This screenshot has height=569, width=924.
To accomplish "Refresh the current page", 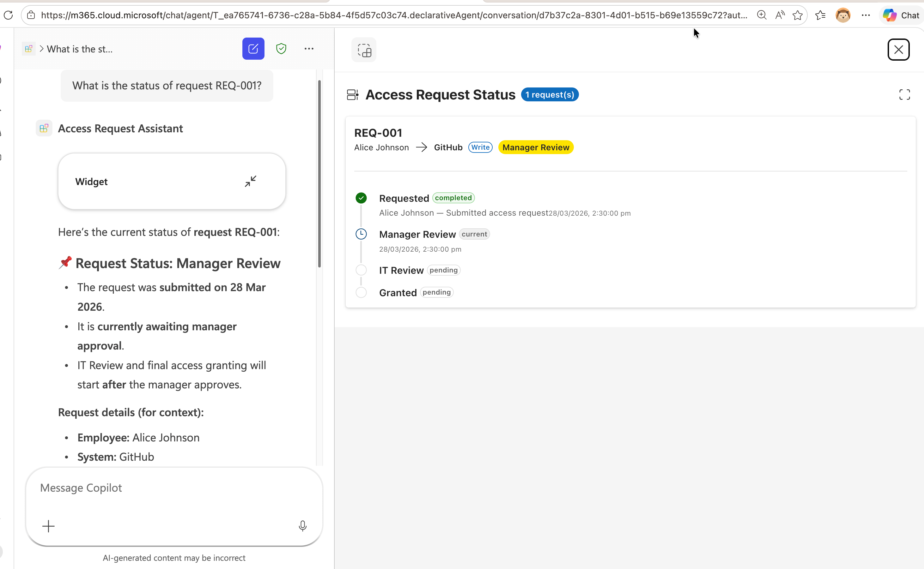I will pos(8,15).
